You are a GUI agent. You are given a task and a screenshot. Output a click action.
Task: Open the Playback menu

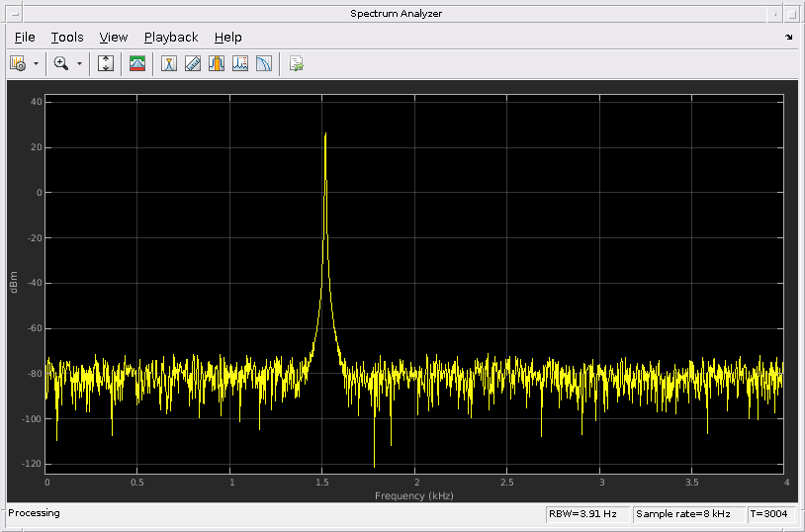click(x=171, y=38)
